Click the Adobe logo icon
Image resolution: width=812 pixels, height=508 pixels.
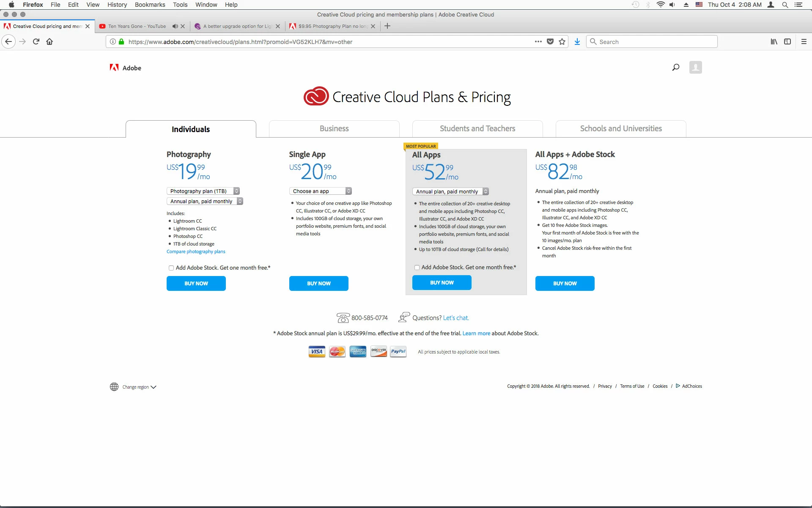114,68
